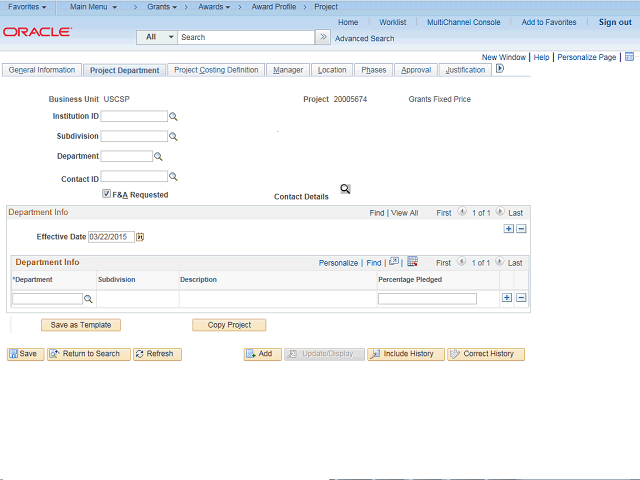Expand the Main Menu dropdown

click(x=93, y=7)
